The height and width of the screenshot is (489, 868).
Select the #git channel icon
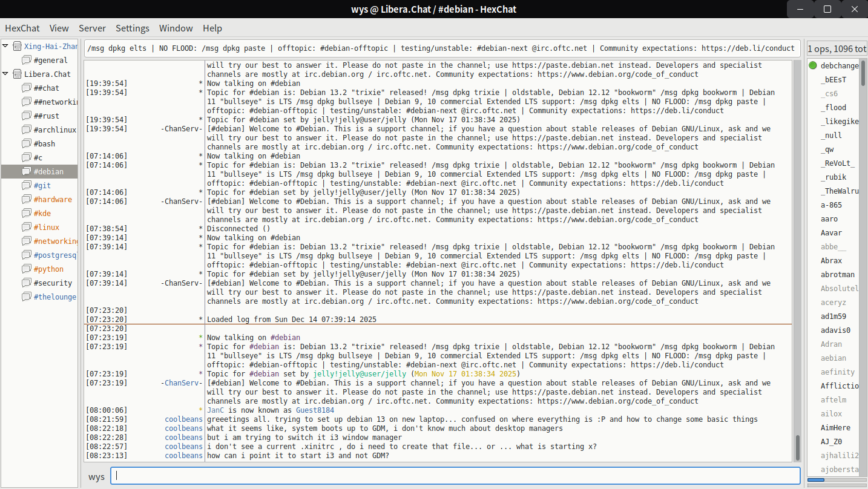(26, 185)
